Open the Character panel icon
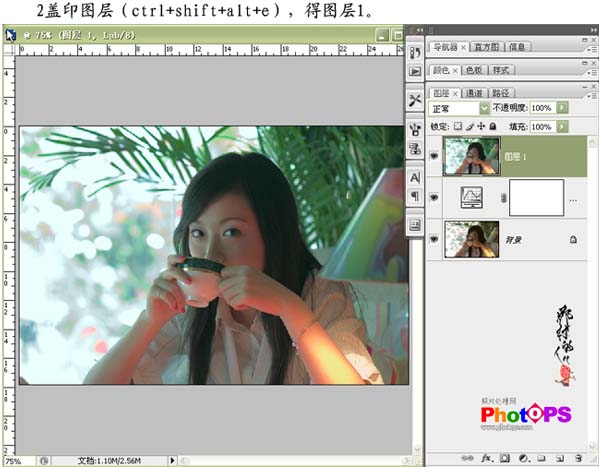 pyautogui.click(x=415, y=178)
